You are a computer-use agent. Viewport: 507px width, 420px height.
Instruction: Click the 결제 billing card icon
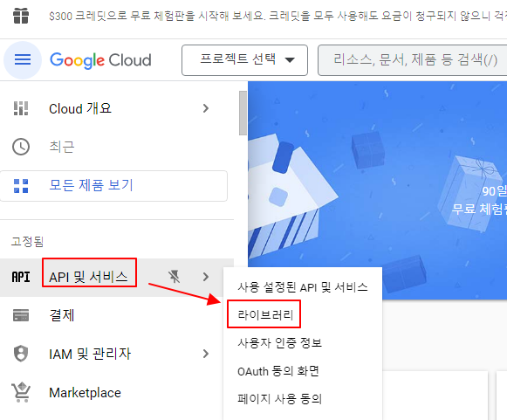coord(21,315)
